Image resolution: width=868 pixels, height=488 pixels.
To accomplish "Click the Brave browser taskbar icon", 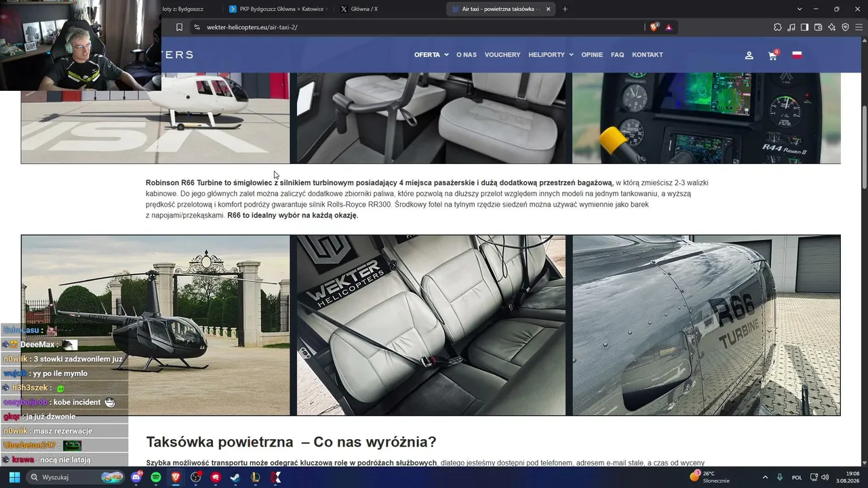I will point(176,477).
